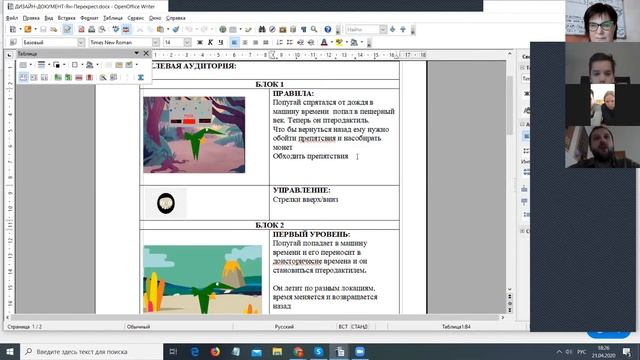Toggle Italic formatting (К)
The width and height of the screenshot is (640, 360).
pos(210,42)
